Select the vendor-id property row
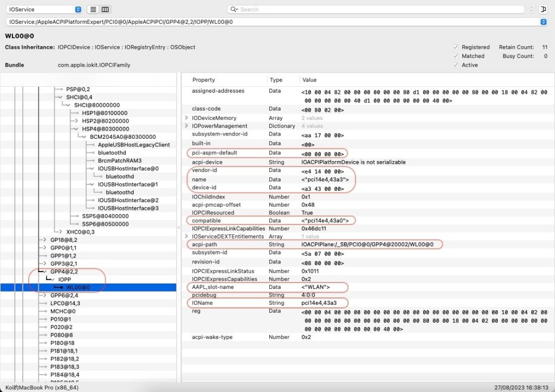Viewport: 555px width, 392px height. click(x=368, y=170)
